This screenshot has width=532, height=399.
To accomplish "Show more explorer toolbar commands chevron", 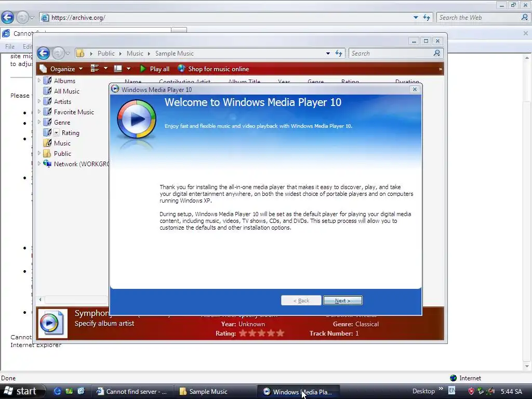I will coord(441,69).
